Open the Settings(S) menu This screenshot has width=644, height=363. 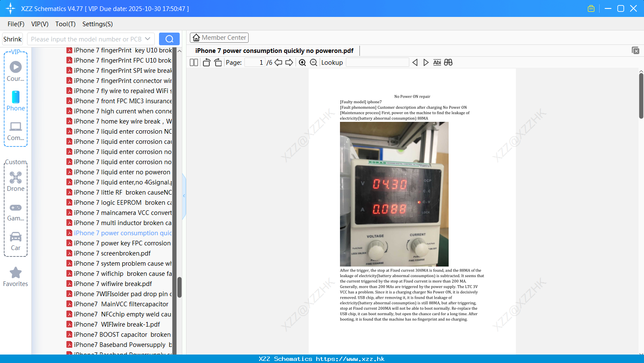click(x=98, y=24)
